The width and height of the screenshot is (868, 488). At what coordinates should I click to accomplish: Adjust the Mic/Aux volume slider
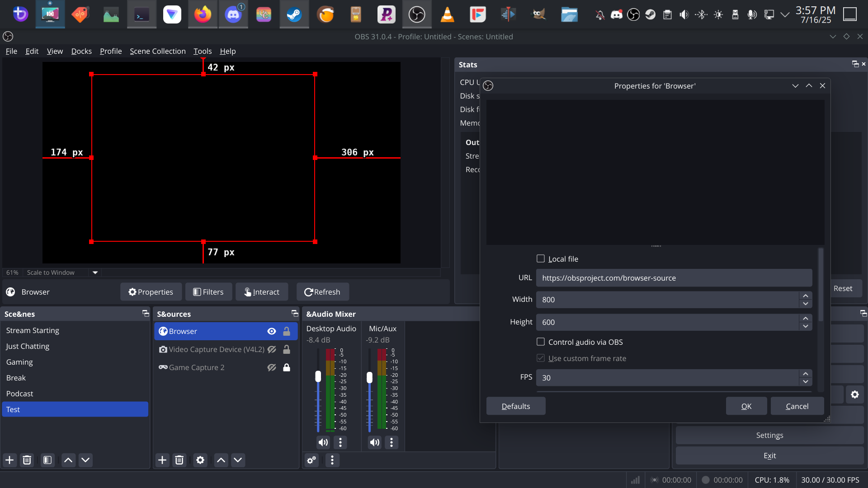click(x=369, y=377)
